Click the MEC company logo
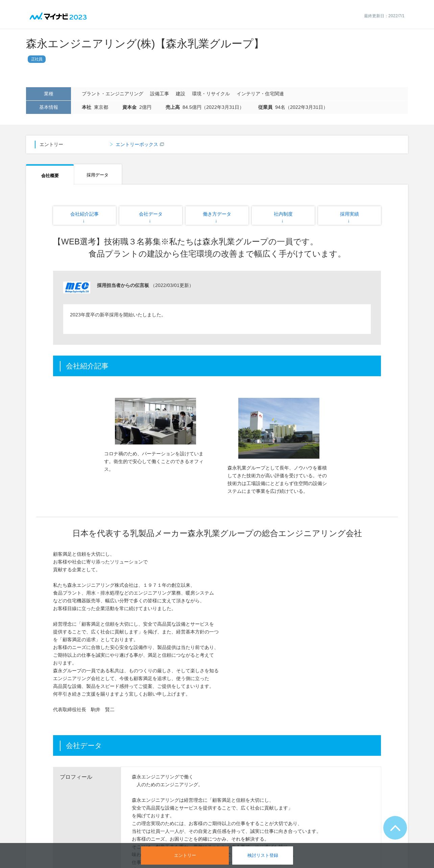The height and width of the screenshot is (868, 434). click(x=77, y=287)
